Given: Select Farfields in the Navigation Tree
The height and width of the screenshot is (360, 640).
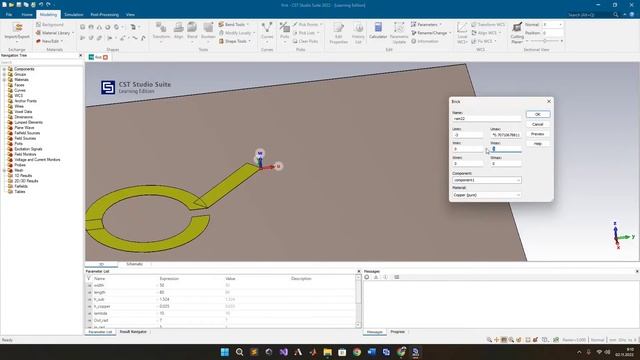Looking at the screenshot, I should point(21,186).
